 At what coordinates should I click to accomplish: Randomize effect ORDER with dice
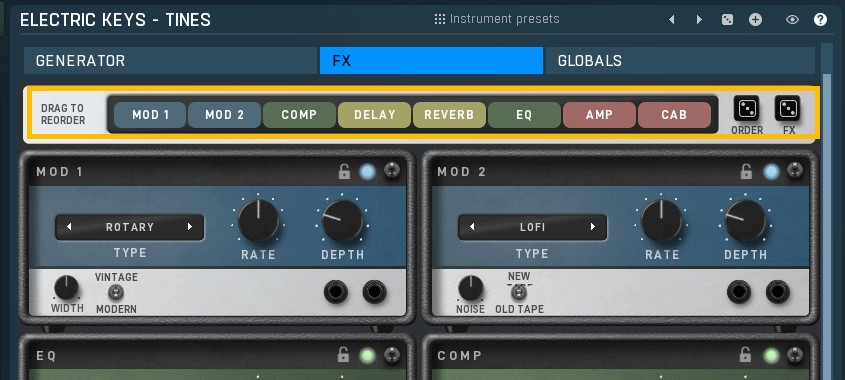point(746,108)
